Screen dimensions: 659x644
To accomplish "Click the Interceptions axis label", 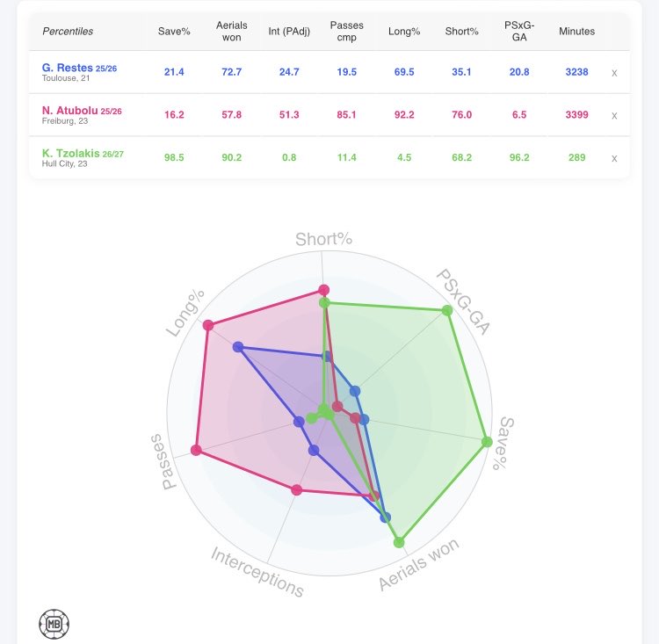I will point(257,572).
